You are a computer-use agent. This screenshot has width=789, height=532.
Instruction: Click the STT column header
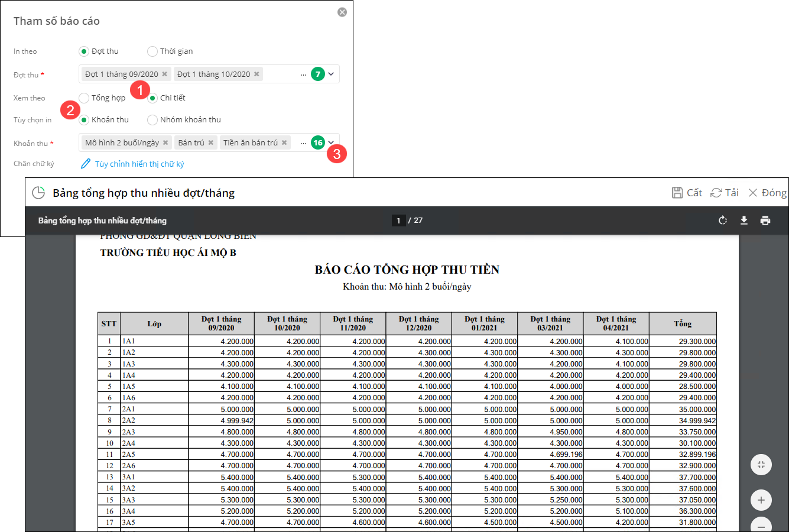[x=109, y=324]
